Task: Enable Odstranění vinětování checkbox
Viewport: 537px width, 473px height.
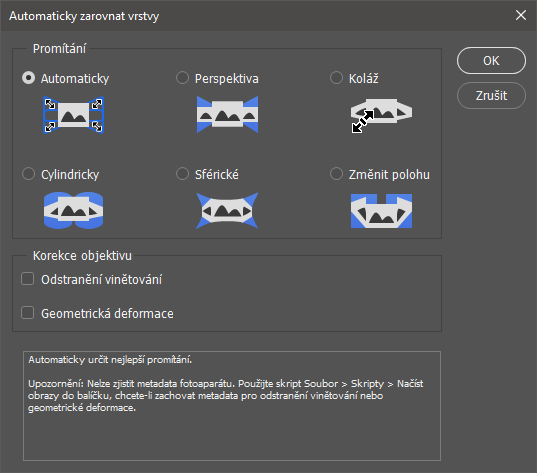Action: tap(27, 279)
